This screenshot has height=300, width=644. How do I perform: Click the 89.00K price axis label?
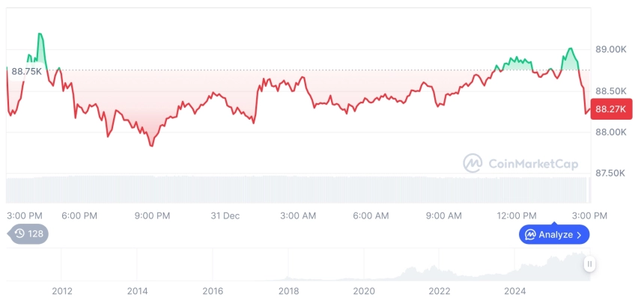pyautogui.click(x=610, y=49)
